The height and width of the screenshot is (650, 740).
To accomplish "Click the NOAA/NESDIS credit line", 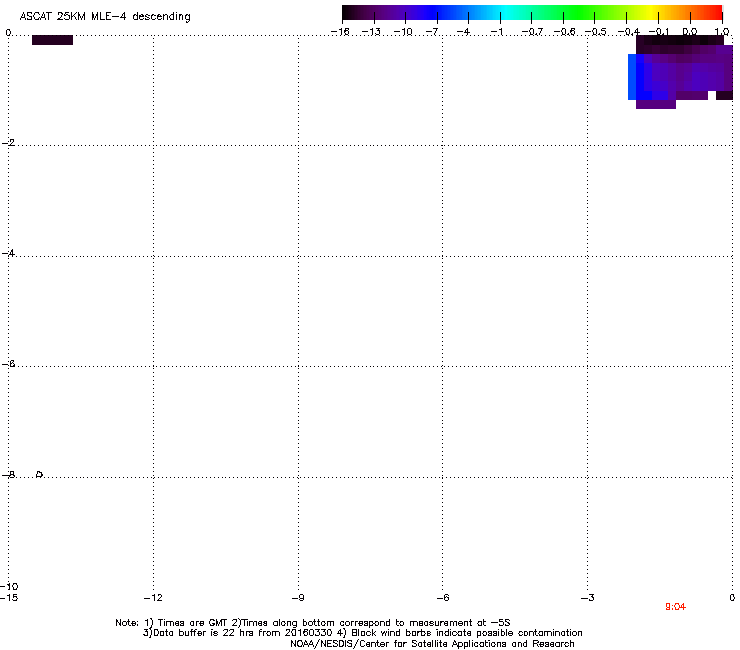I will [x=432, y=644].
